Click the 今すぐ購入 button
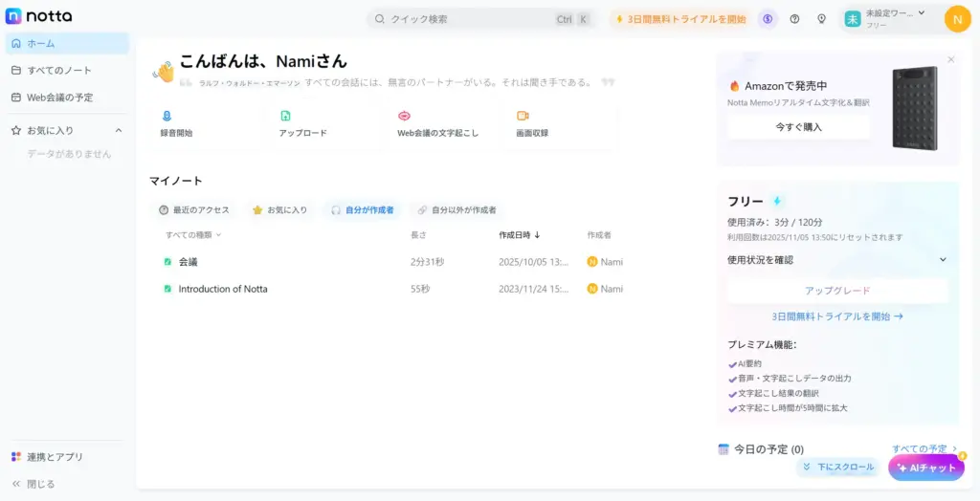The width and height of the screenshot is (980, 501). [x=799, y=127]
